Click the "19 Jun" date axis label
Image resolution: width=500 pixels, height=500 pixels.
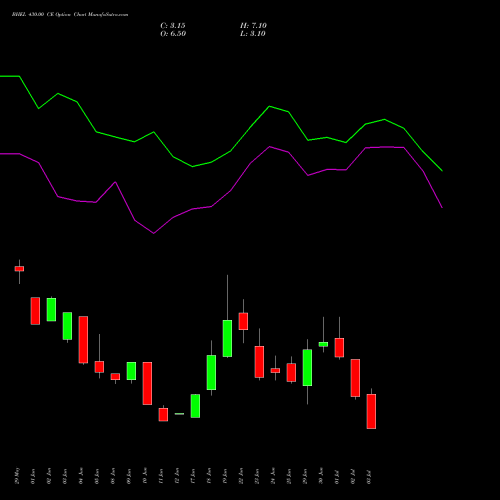coord(225,476)
